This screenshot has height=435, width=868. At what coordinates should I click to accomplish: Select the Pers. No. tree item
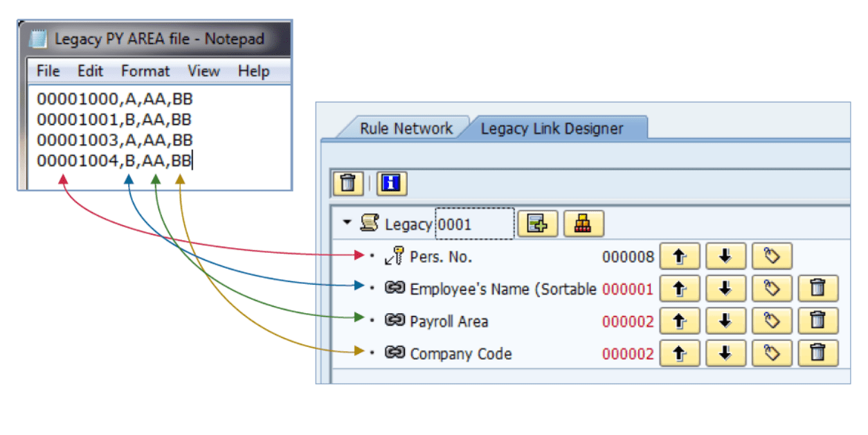click(441, 257)
